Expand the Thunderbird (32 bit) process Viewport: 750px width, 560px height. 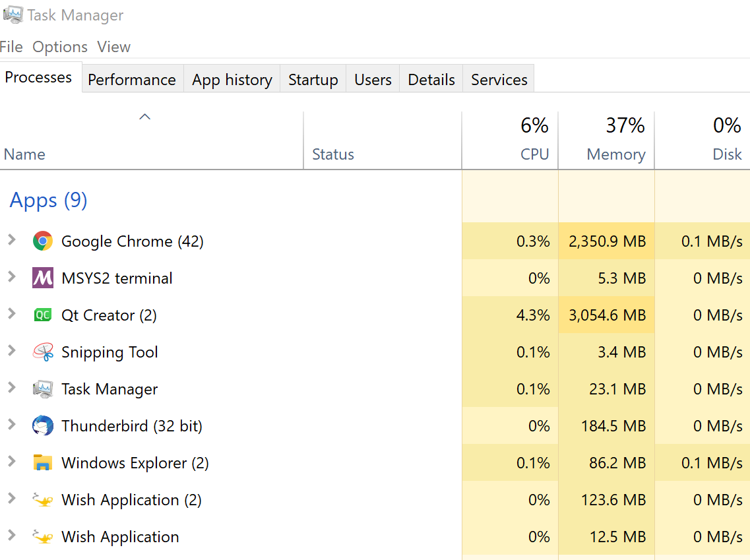click(x=12, y=425)
